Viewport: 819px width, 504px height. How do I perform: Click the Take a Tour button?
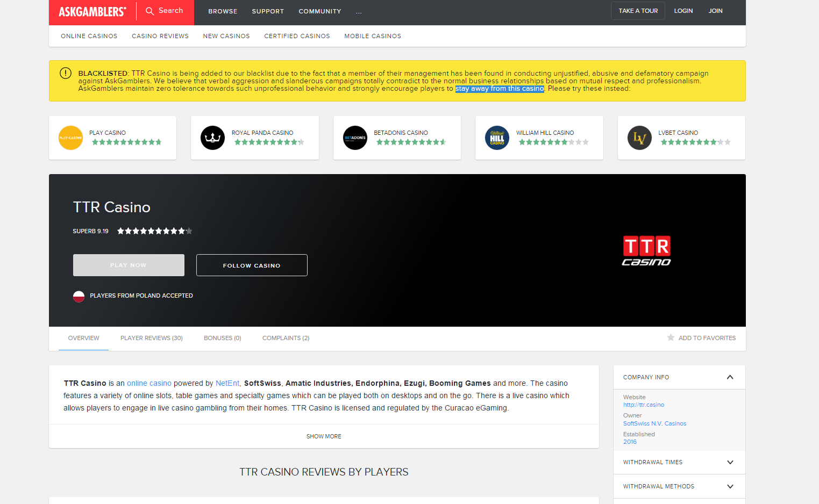[x=638, y=11]
